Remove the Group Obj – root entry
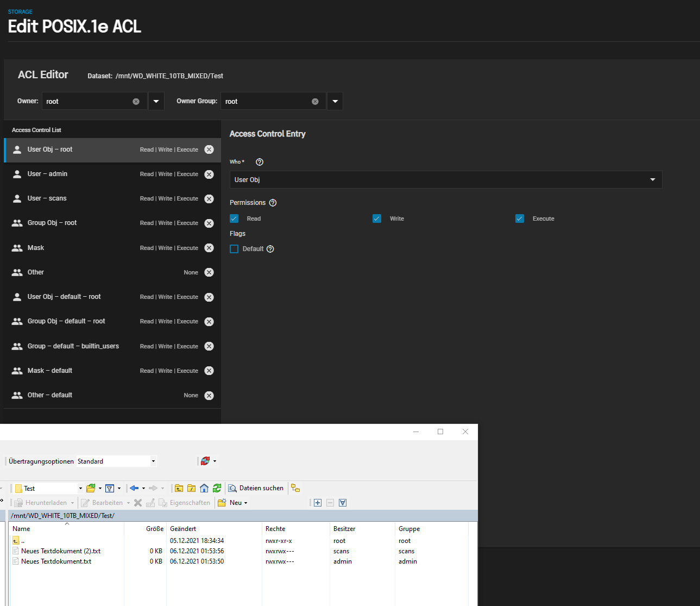 coord(209,223)
